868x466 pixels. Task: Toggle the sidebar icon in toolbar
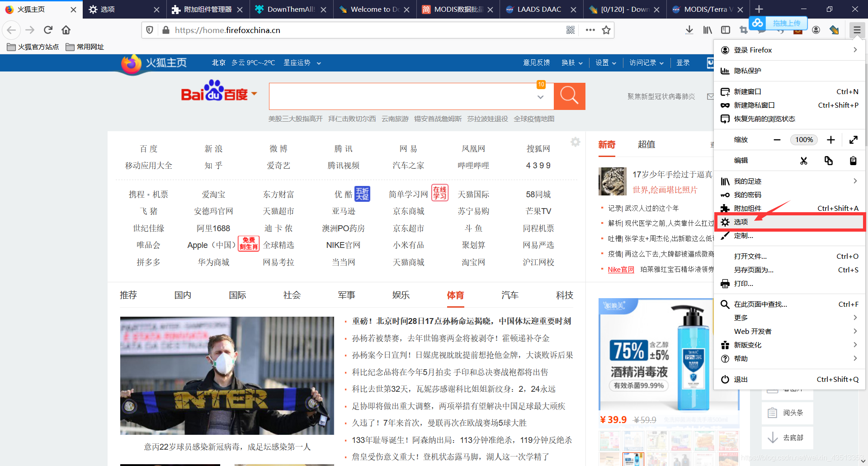pyautogui.click(x=726, y=30)
